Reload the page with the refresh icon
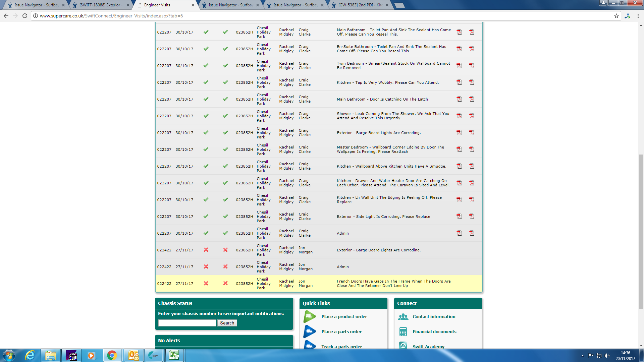Screen dimensions: 644x362 pyautogui.click(x=25, y=16)
